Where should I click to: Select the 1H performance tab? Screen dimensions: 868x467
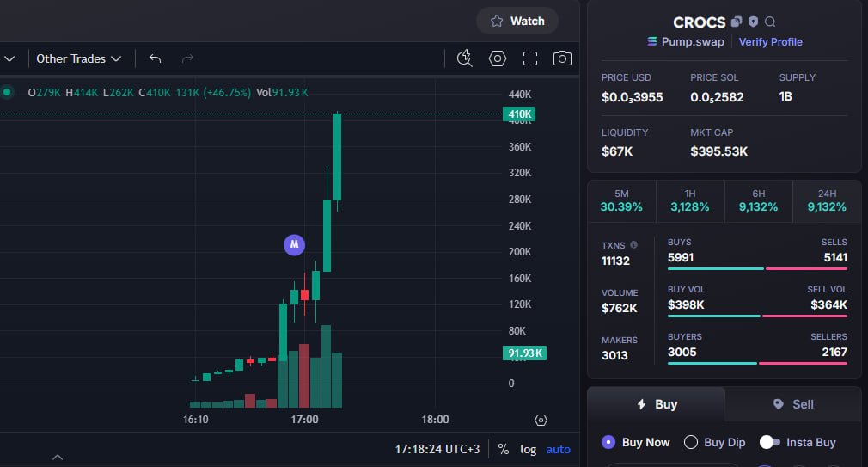[x=690, y=200]
